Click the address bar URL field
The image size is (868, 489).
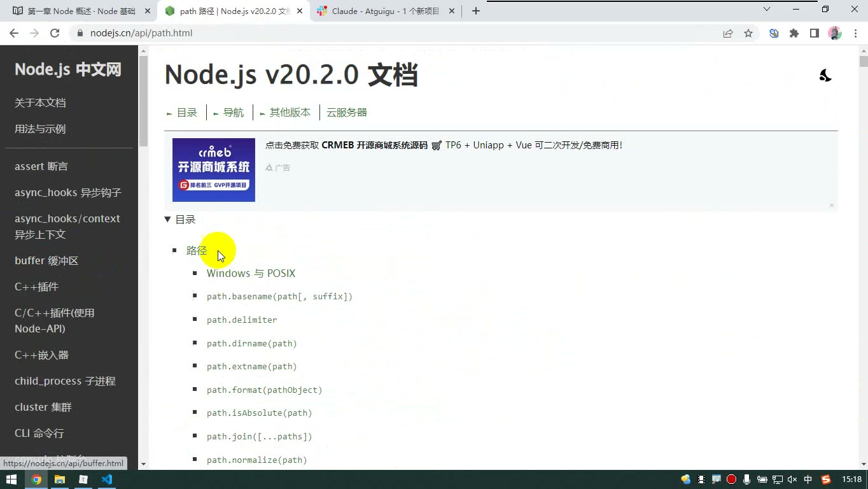(x=395, y=33)
